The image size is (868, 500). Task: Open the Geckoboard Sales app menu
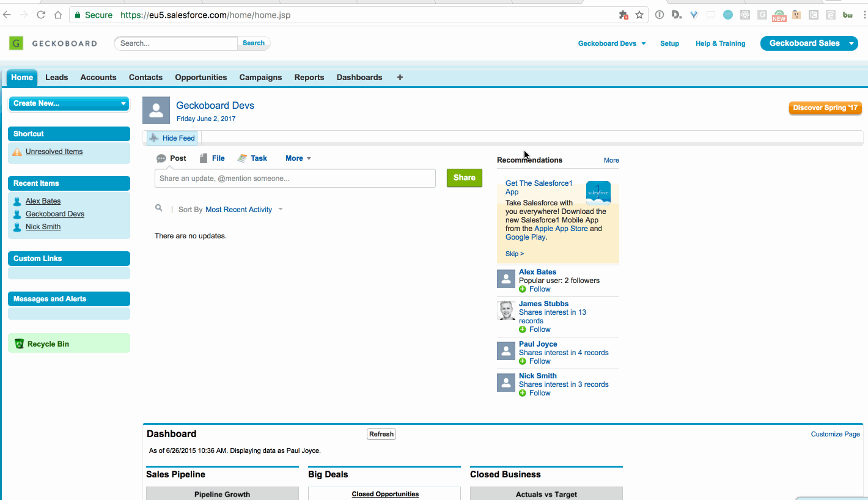click(x=809, y=43)
